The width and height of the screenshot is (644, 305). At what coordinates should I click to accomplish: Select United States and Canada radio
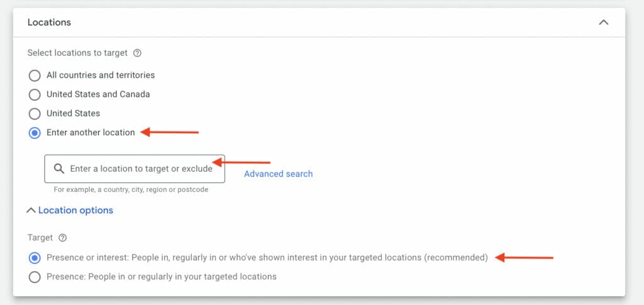[x=35, y=94]
